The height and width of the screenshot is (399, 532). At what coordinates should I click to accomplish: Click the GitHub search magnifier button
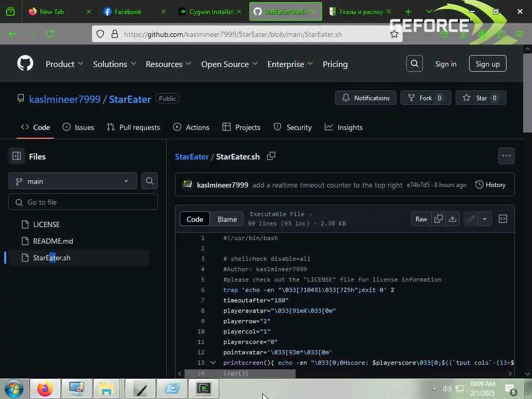pyautogui.click(x=414, y=63)
